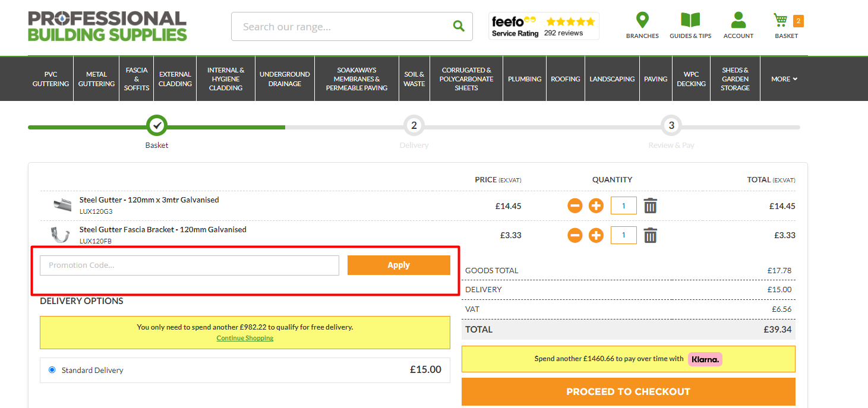Image resolution: width=868 pixels, height=408 pixels.
Task: Delete the Steel Gutter item via trash icon
Action: tap(650, 205)
